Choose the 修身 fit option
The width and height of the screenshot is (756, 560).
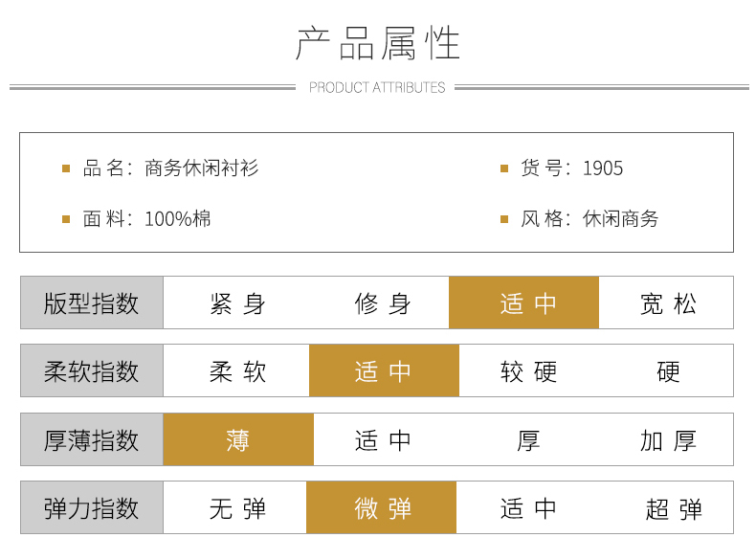coord(382,303)
